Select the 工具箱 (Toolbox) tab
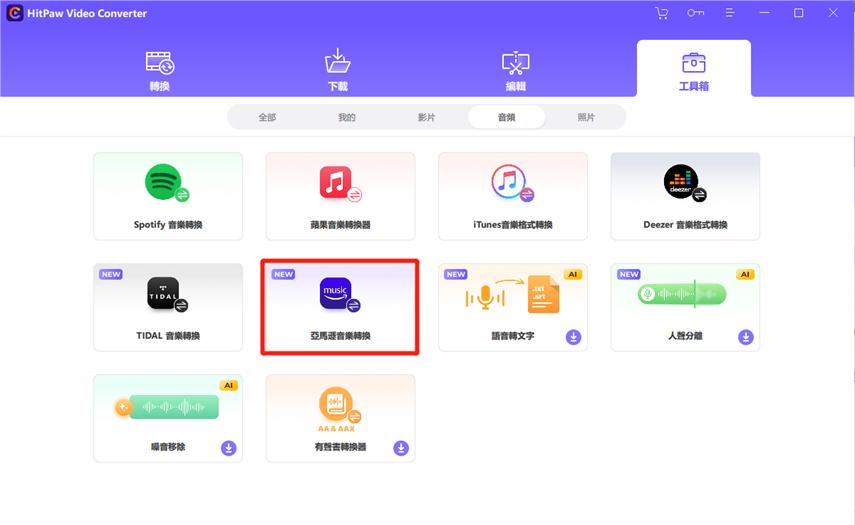The width and height of the screenshot is (855, 525). click(694, 70)
